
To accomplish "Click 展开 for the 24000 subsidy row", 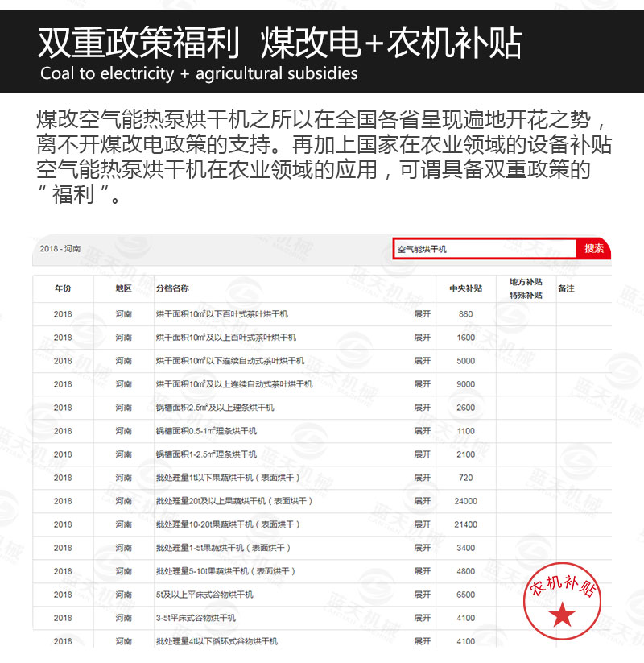I will [x=423, y=501].
